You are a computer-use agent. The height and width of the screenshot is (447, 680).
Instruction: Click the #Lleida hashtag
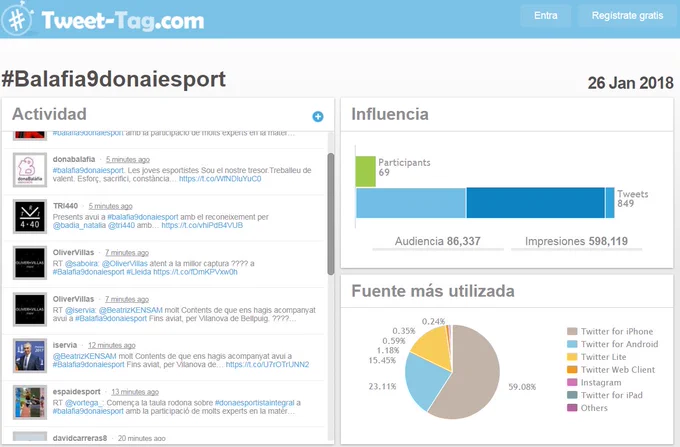coord(138,272)
